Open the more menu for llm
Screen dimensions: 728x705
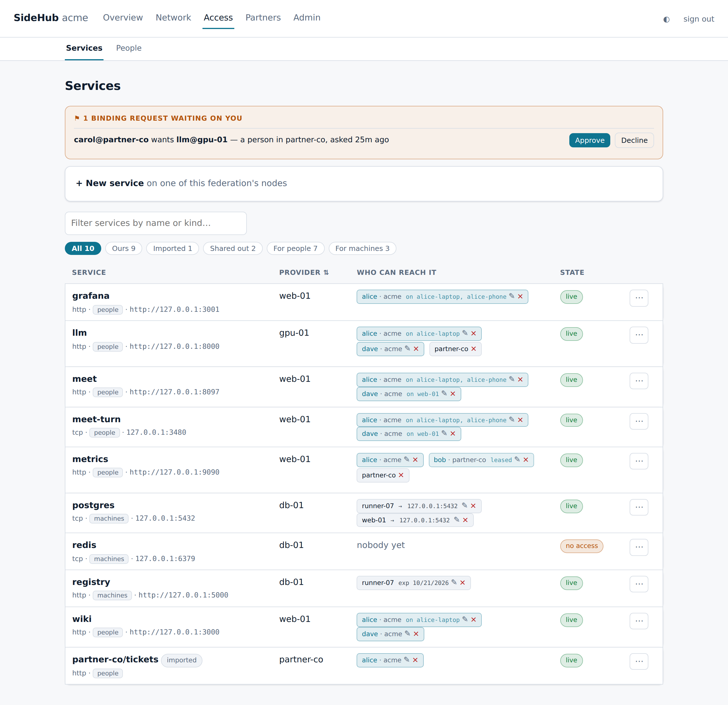coord(639,335)
